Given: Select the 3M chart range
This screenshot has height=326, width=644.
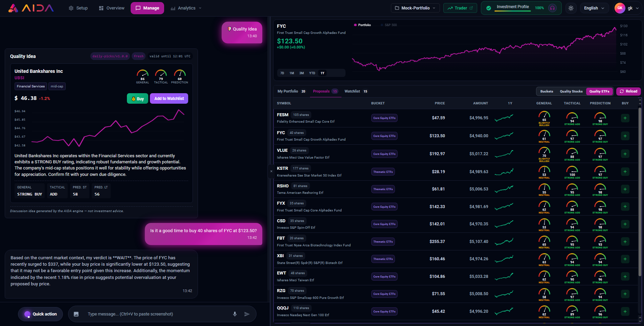Looking at the screenshot, I should click(x=302, y=73).
